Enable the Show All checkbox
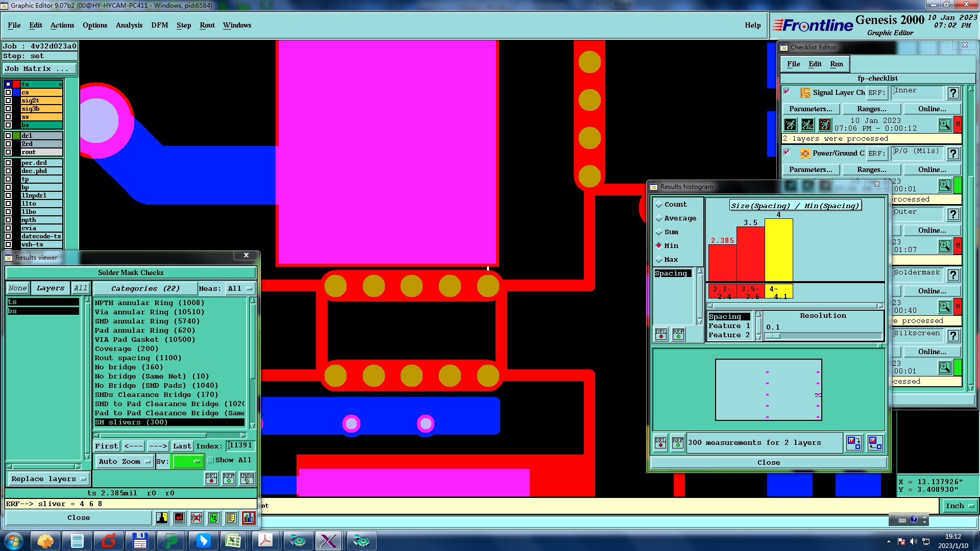The width and height of the screenshot is (980, 551). (210, 460)
